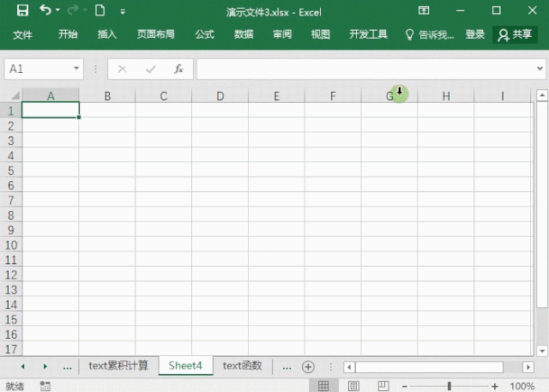The image size is (549, 392).
Task: Open the 审阅 ribbon tab
Action: pos(282,34)
